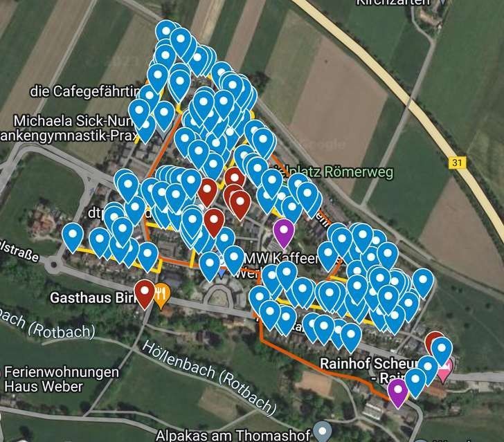Open the orange restaurant marker for Gasthaus Birke
This screenshot has height=442, width=504.
click(162, 296)
